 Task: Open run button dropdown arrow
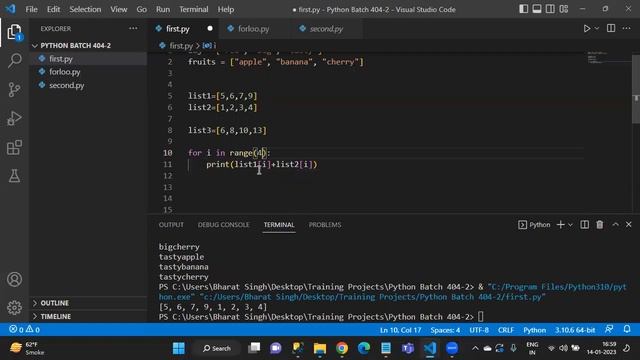[597, 29]
